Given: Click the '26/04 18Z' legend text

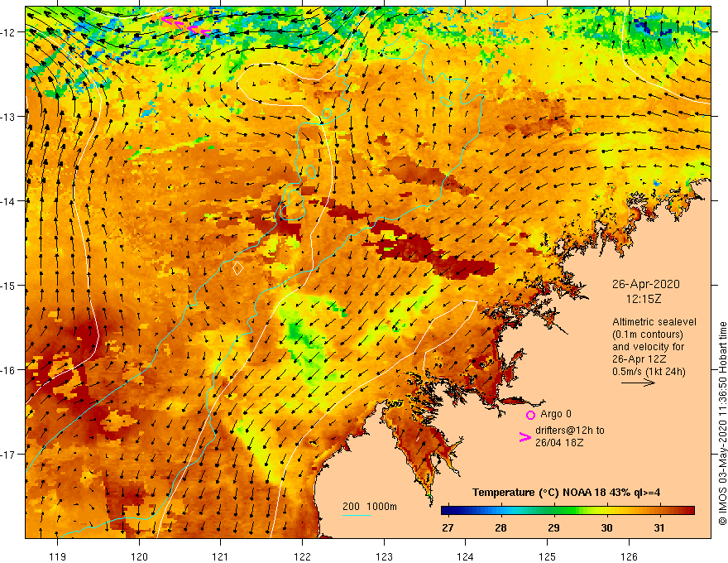Looking at the screenshot, I should pyautogui.click(x=559, y=443).
